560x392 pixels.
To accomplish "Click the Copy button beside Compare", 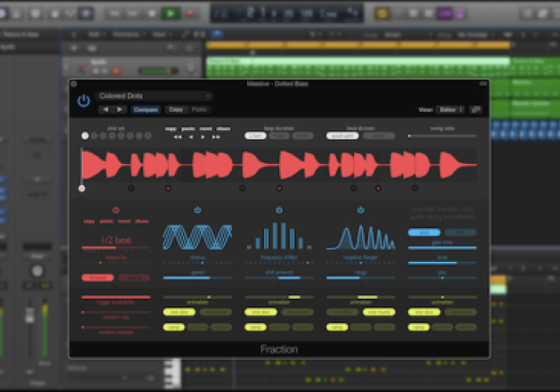I will (x=176, y=110).
